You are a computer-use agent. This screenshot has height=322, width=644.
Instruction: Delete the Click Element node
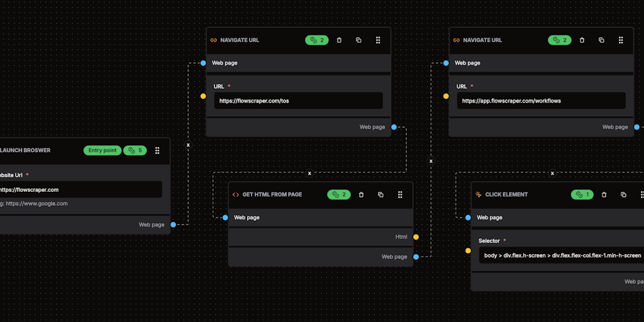(604, 195)
